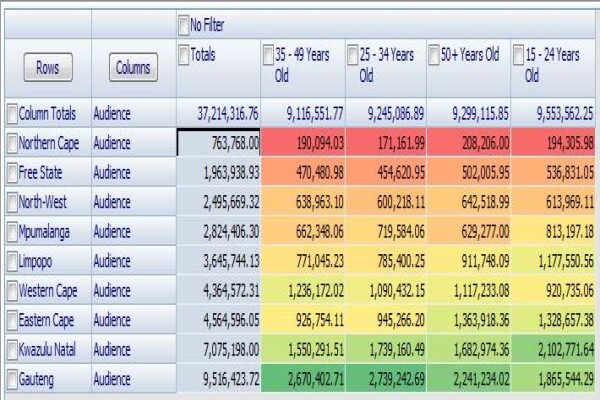The height and width of the screenshot is (400, 600).
Task: Tick the Totals column checkbox
Action: click(x=183, y=54)
